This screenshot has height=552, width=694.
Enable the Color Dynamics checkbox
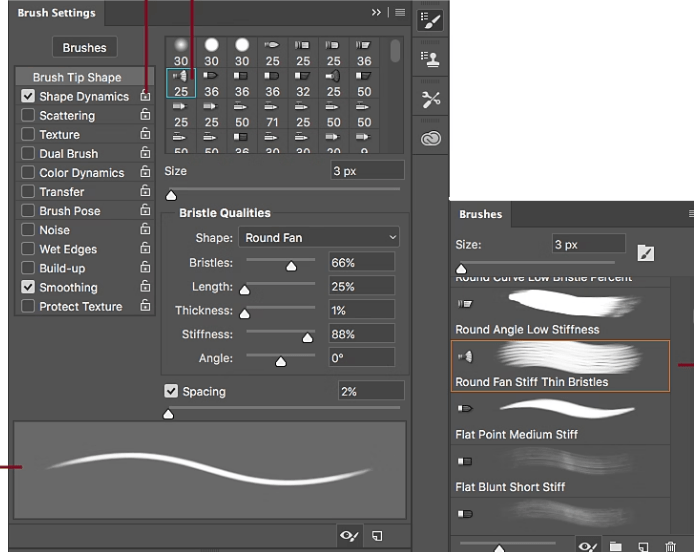pyautogui.click(x=28, y=172)
